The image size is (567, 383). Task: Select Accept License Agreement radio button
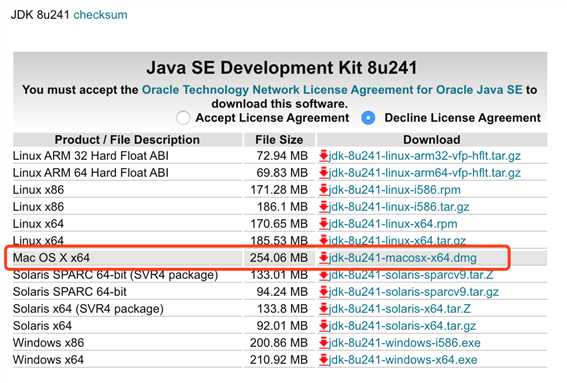[183, 118]
